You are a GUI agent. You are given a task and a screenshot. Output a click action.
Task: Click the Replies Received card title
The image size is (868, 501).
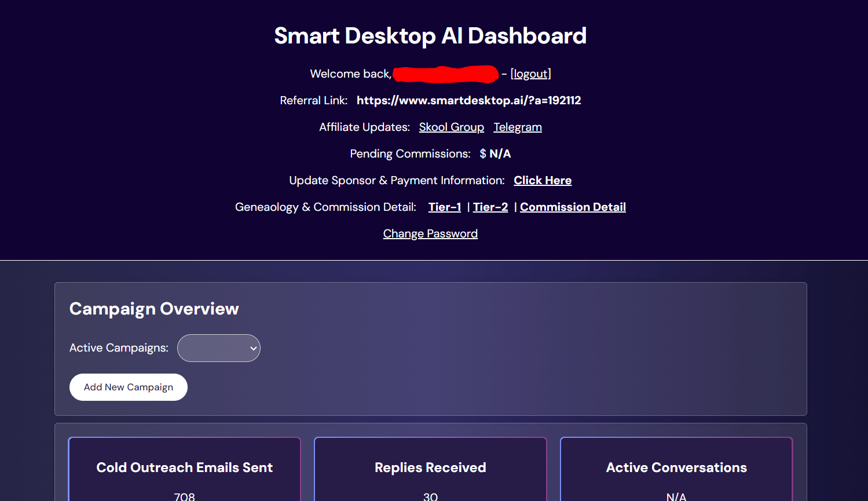pyautogui.click(x=430, y=467)
